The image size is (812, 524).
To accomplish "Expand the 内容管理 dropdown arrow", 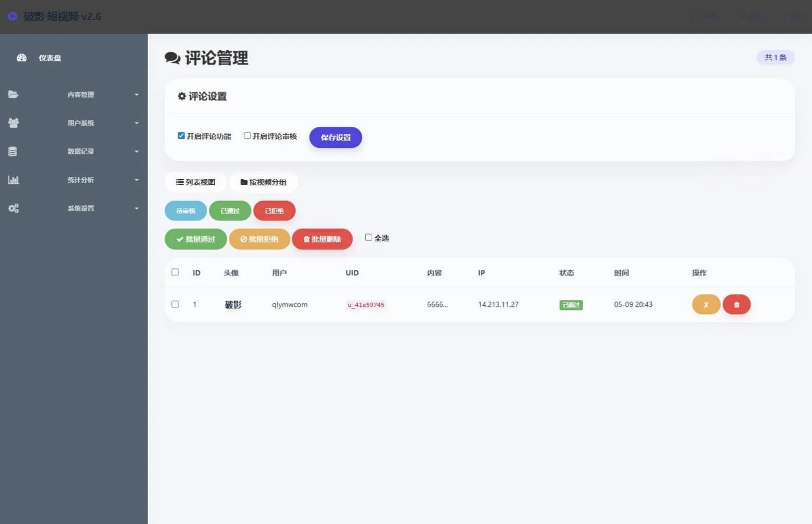I will pyautogui.click(x=136, y=95).
